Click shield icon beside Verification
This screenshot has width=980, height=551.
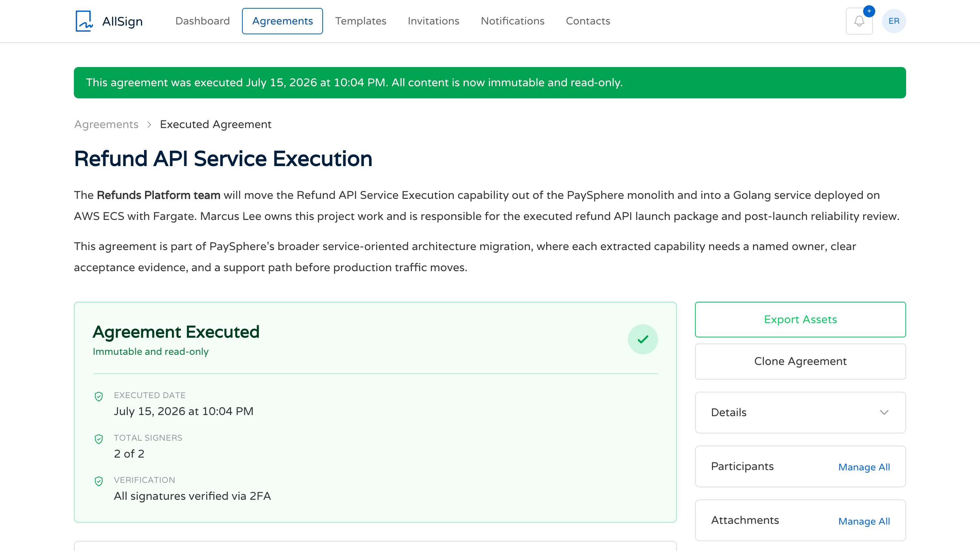[x=98, y=481]
